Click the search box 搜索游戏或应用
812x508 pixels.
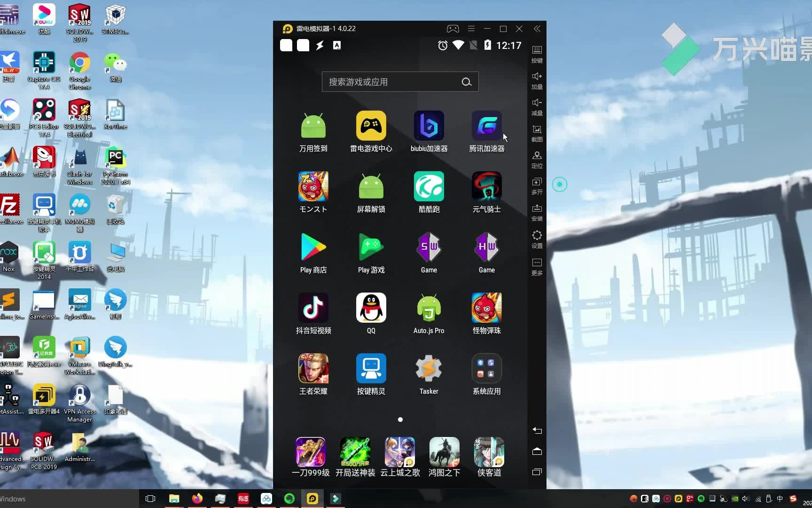(400, 82)
